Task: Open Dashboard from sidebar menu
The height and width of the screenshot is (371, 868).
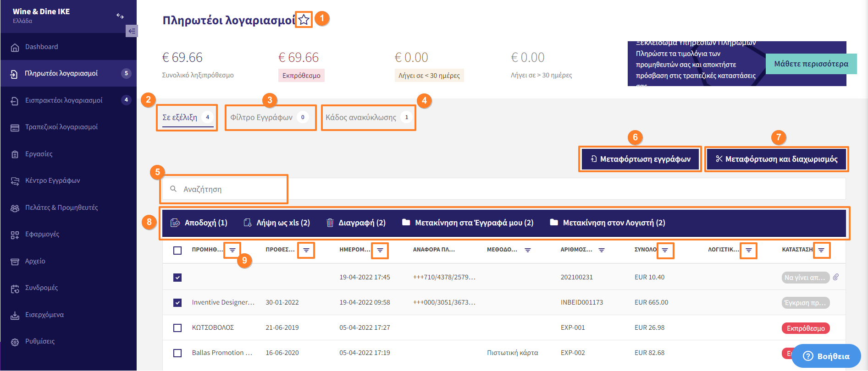Action: click(68, 47)
